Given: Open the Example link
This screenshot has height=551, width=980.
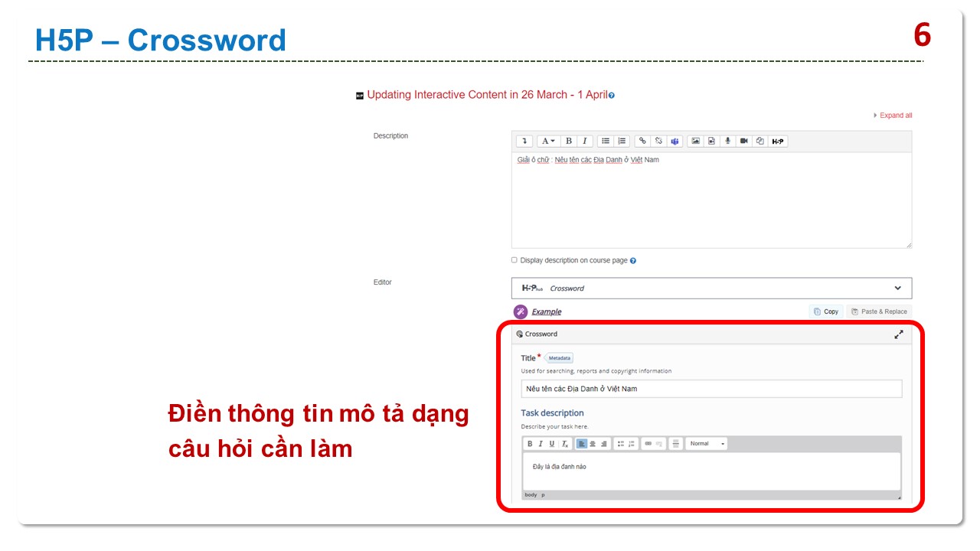Looking at the screenshot, I should pyautogui.click(x=546, y=311).
